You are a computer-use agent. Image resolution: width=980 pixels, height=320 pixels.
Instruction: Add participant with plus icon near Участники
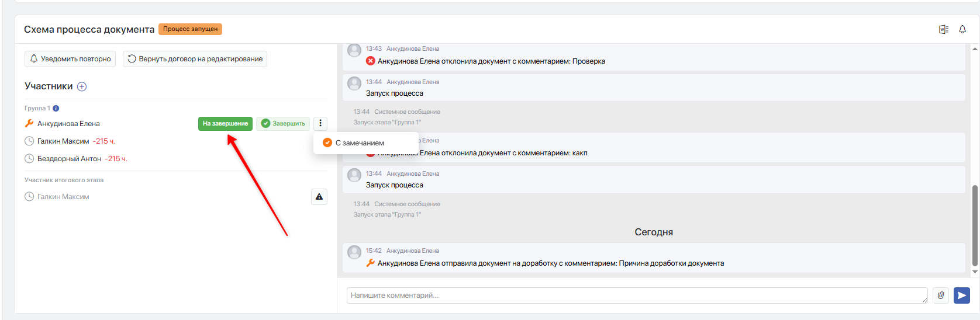82,86
